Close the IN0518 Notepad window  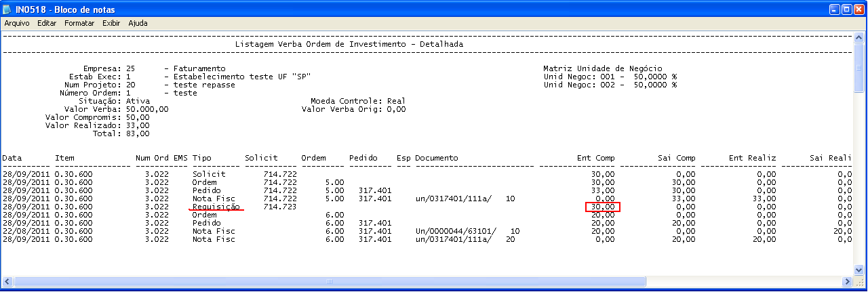(x=860, y=9)
